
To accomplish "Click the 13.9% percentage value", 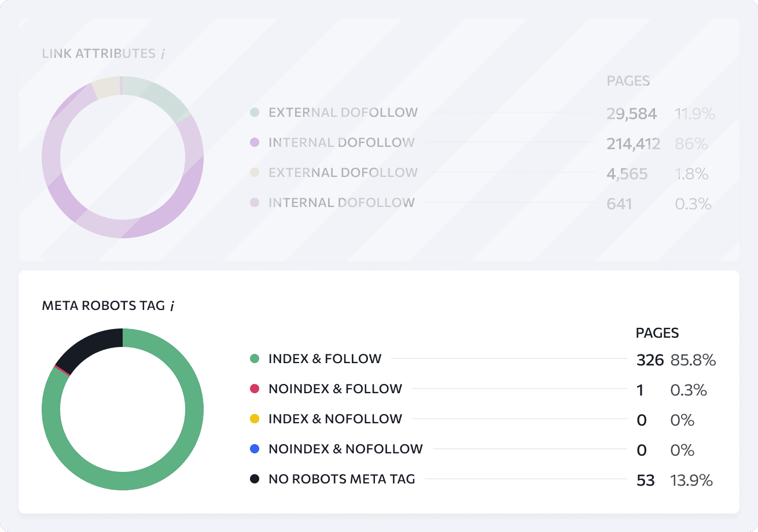I will (691, 481).
